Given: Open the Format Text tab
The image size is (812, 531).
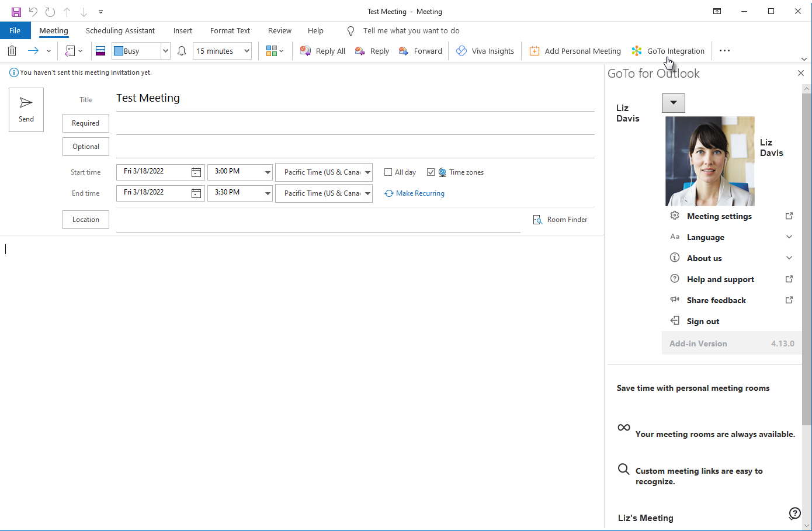Looking at the screenshot, I should [x=230, y=31].
